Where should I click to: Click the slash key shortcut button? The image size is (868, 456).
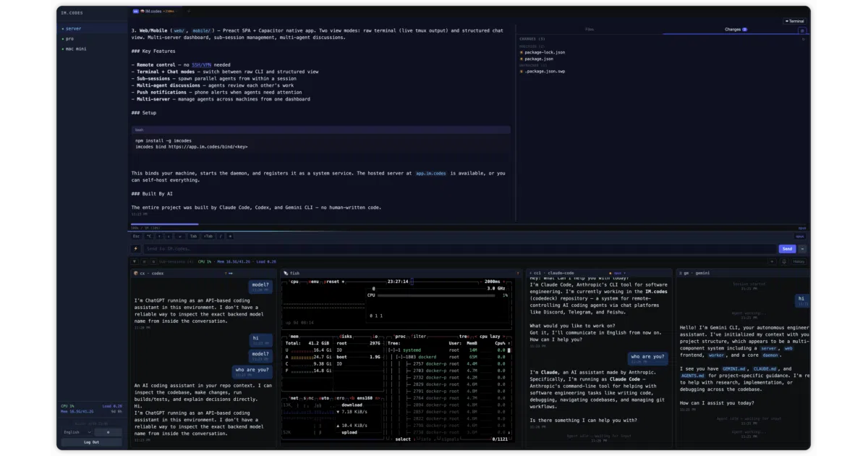(x=221, y=236)
